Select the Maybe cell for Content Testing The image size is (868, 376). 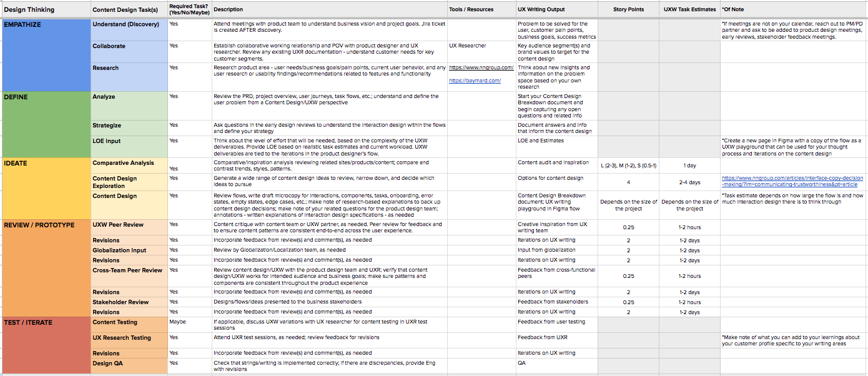[x=177, y=322]
